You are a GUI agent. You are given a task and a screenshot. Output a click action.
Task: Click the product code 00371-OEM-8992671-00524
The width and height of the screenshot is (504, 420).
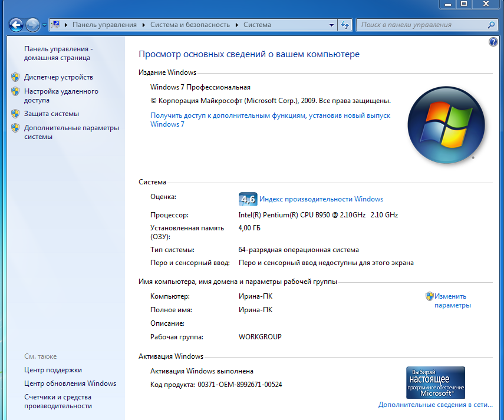tap(240, 385)
